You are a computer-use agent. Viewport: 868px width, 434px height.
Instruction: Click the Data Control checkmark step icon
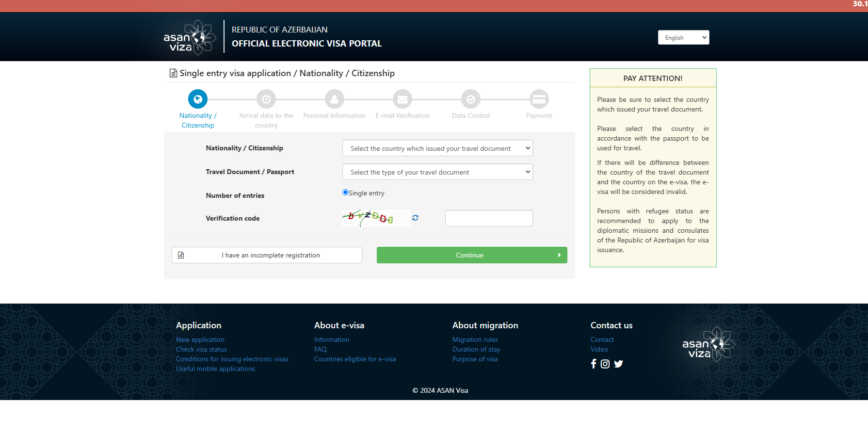coord(471,99)
